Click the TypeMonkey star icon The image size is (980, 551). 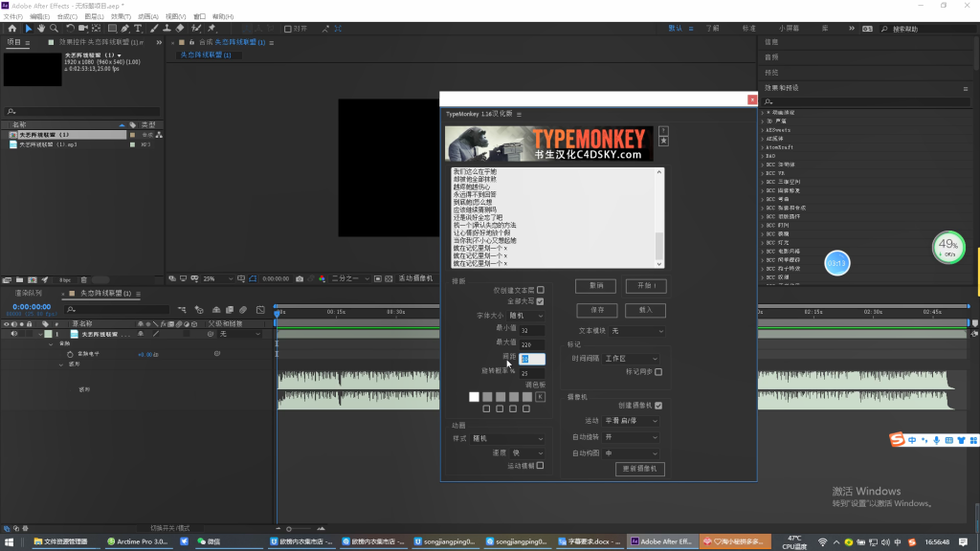pyautogui.click(x=664, y=142)
